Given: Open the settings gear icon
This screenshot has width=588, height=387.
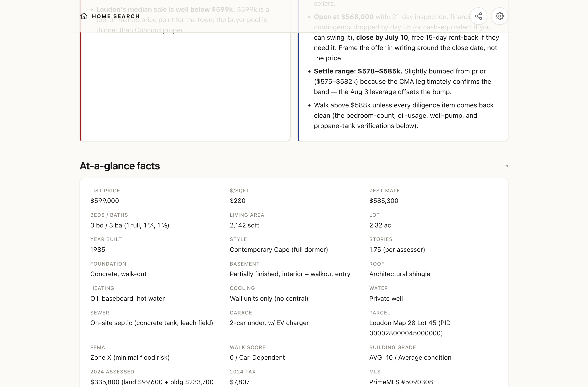Looking at the screenshot, I should tap(499, 16).
